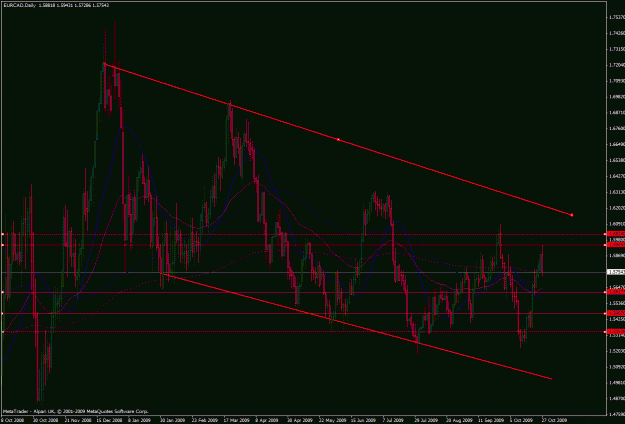Click the '20 Aug 2009' date label
625x424 pixels.
(x=459, y=420)
